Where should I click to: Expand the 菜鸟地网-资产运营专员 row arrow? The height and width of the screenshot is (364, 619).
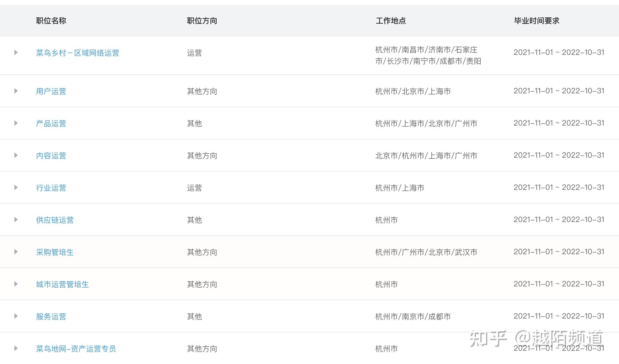16,349
